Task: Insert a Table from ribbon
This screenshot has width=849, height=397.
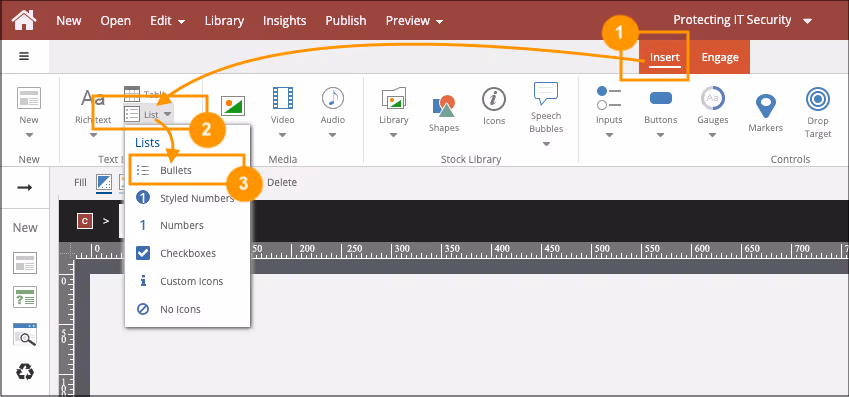Action: 145,94
